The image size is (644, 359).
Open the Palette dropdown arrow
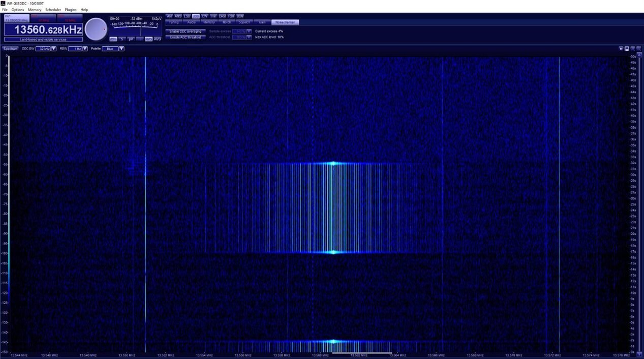(x=121, y=49)
